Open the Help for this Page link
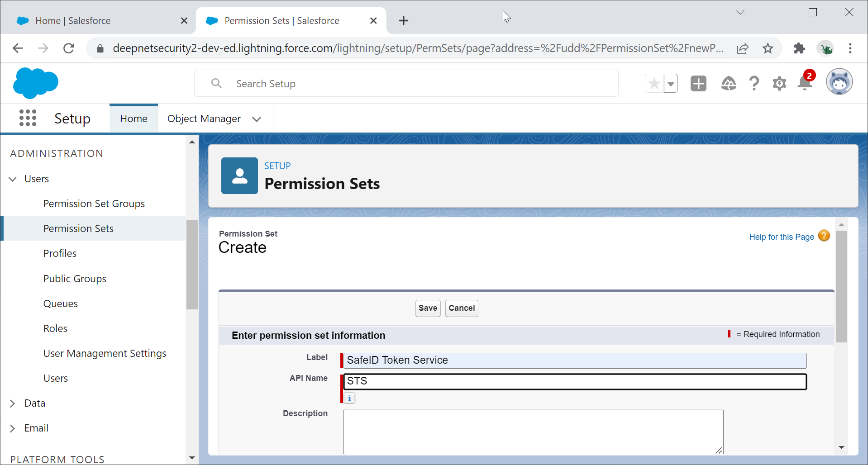This screenshot has height=465, width=868. point(781,237)
